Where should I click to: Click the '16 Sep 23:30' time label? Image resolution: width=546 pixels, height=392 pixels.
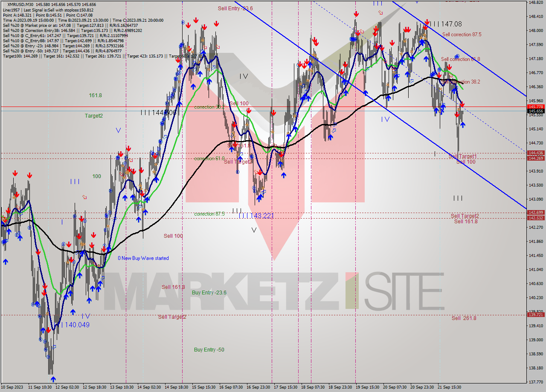(x=258, y=388)
